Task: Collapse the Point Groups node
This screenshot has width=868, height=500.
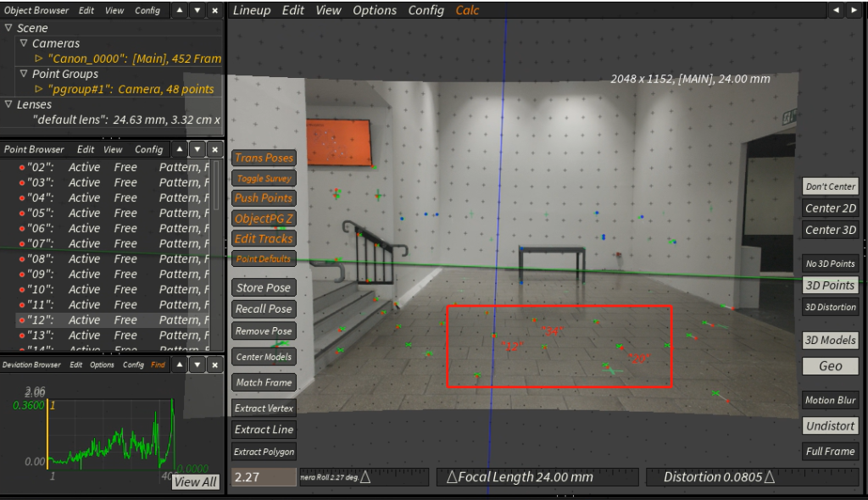Action: tap(24, 73)
